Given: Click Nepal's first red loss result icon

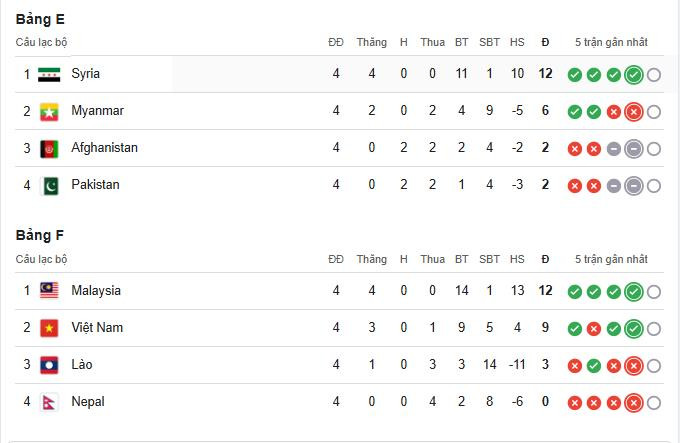Looking at the screenshot, I should point(574,403).
